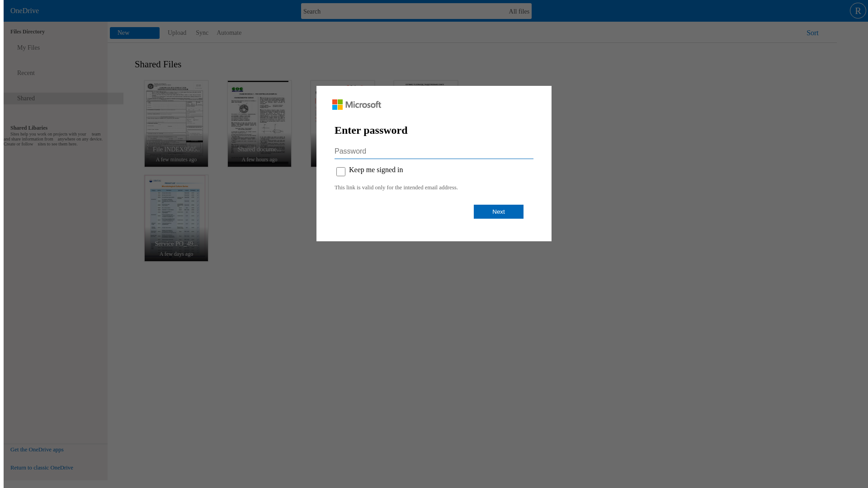Click 'A few days ago' timestamp text
This screenshot has height=488, width=868.
[176, 254]
